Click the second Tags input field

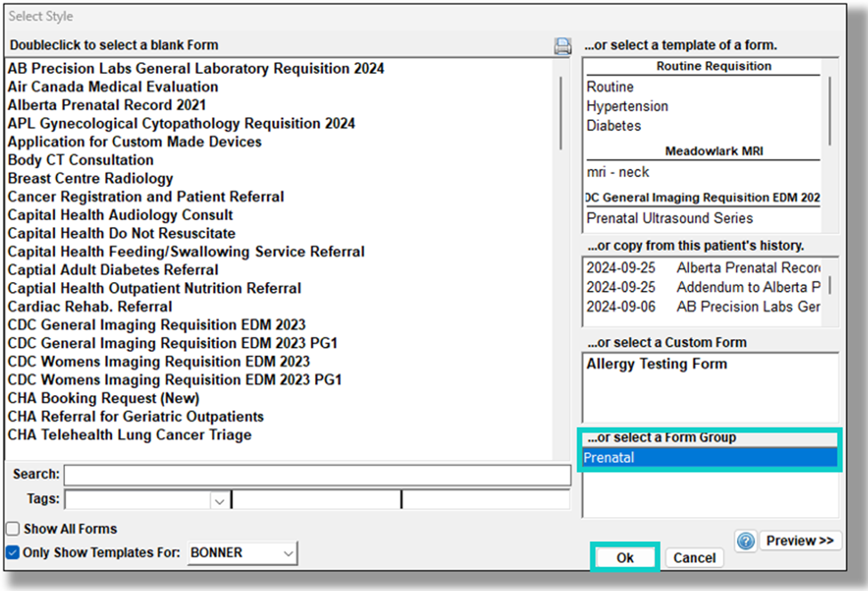317,499
